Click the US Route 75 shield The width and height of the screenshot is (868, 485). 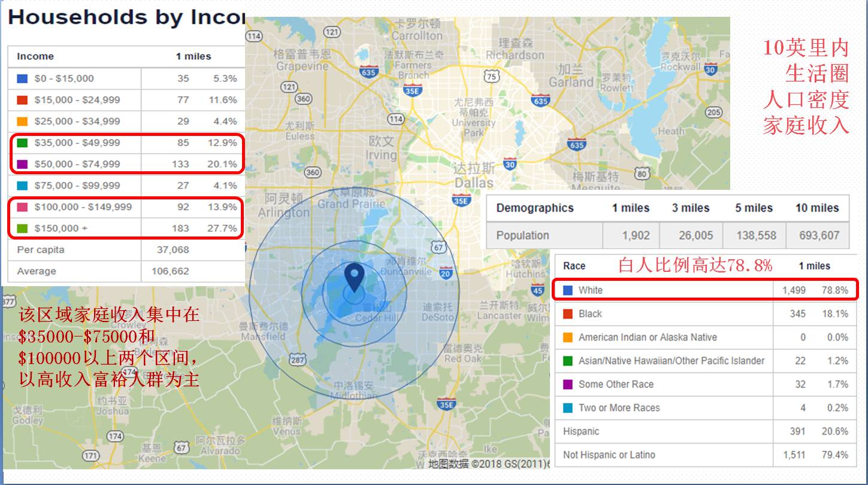click(492, 77)
